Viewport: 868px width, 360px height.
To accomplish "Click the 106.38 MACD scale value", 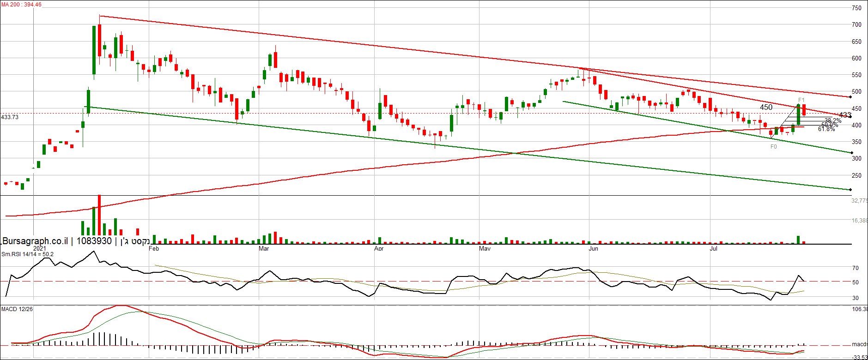I will tap(860, 309).
